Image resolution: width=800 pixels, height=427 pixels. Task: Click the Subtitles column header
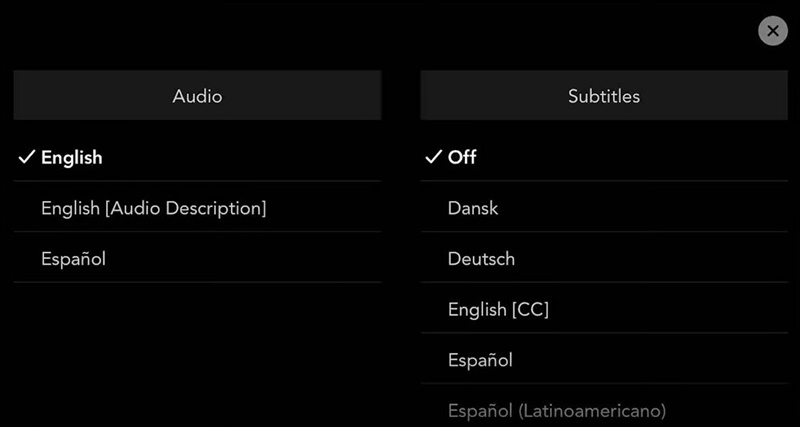click(x=604, y=95)
